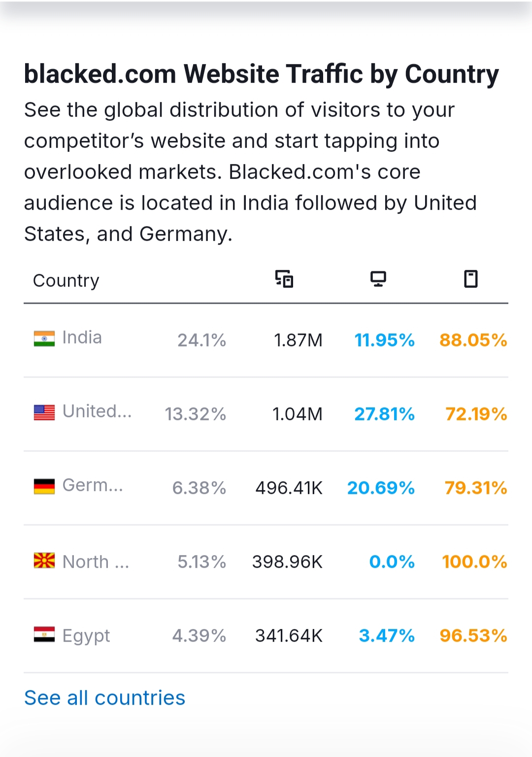Image resolution: width=532 pixels, height=757 pixels.
Task: Click the mobile column icon
Action: (x=471, y=279)
